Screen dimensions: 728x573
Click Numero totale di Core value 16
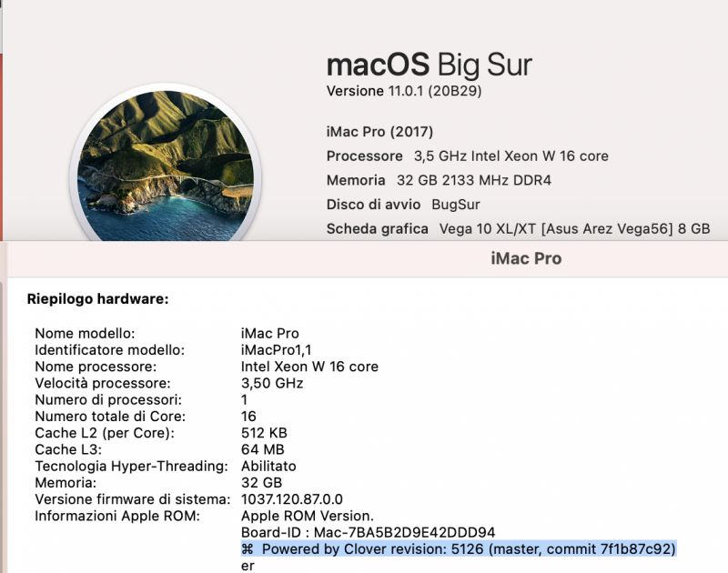tap(248, 417)
